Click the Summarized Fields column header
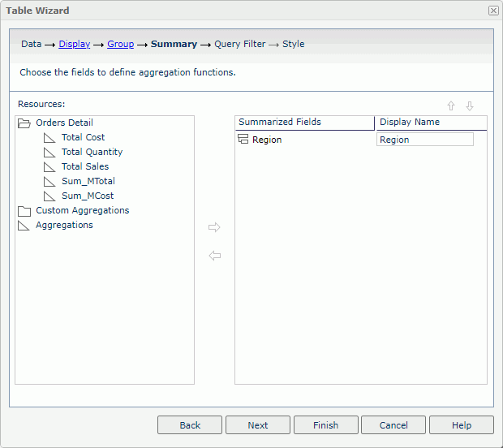 coord(305,123)
